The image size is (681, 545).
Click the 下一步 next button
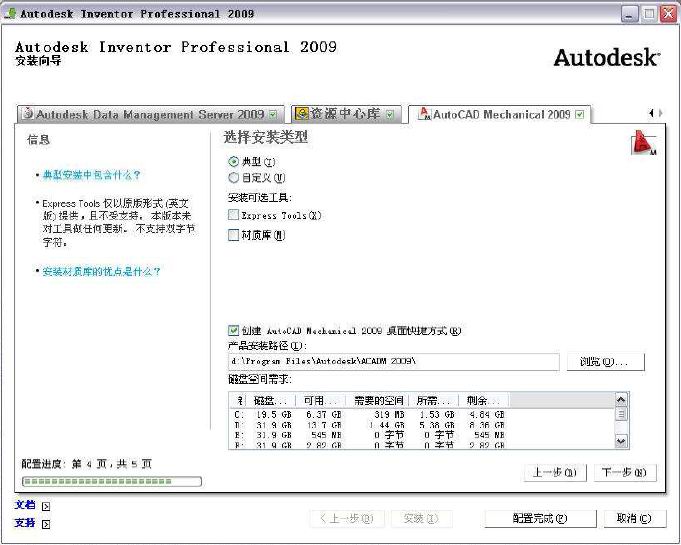pos(625,472)
